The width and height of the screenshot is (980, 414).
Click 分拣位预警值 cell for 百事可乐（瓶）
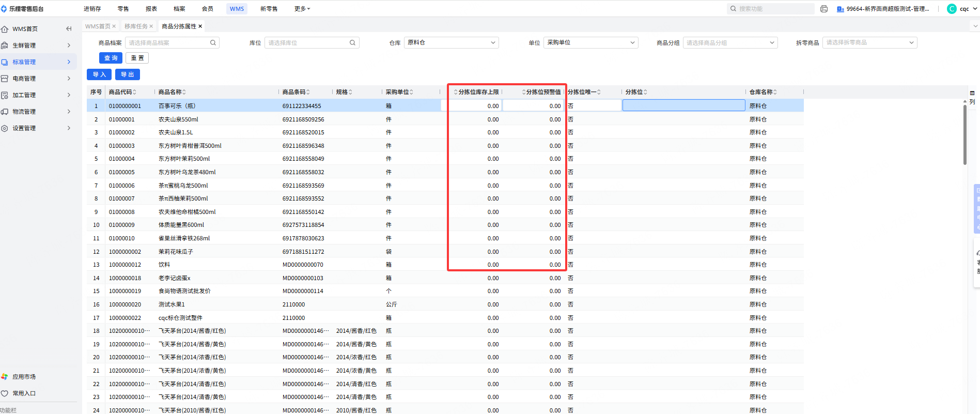[x=533, y=105]
